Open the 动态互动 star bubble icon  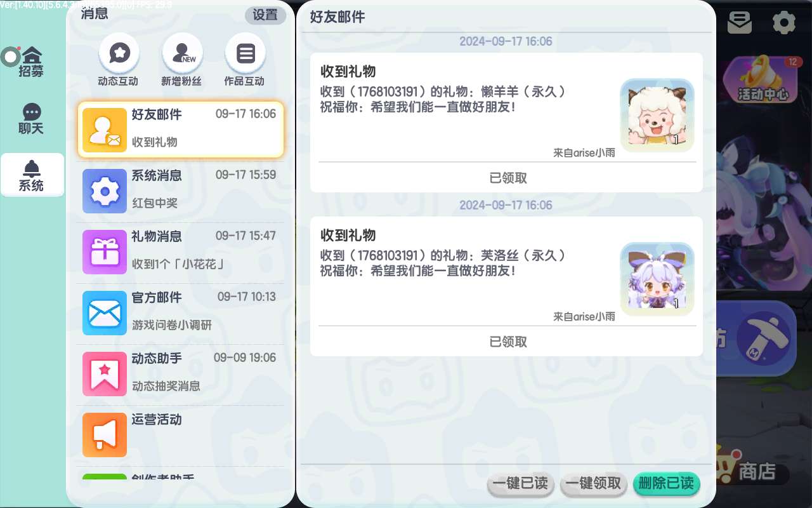point(119,53)
